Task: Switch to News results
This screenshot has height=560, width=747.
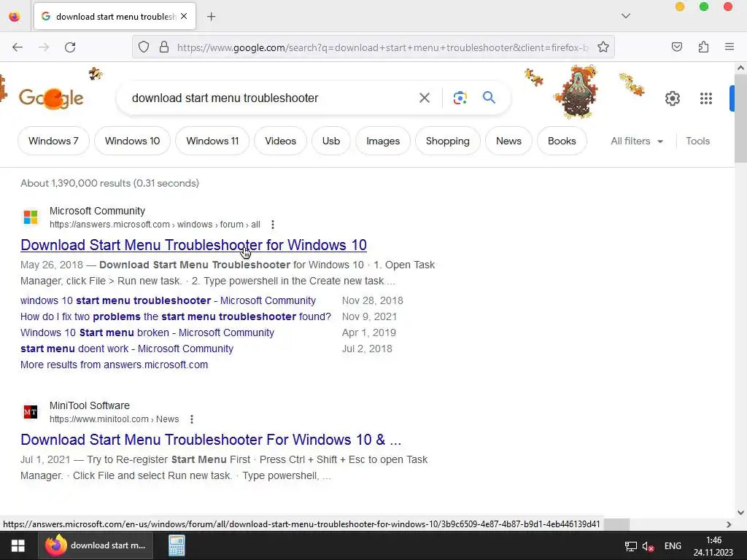Action: (x=508, y=141)
